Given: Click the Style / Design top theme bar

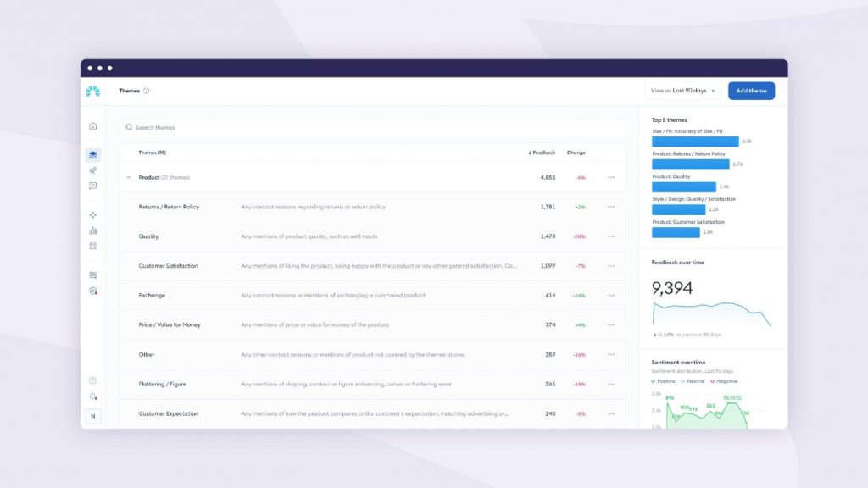Looking at the screenshot, I should 679,210.
